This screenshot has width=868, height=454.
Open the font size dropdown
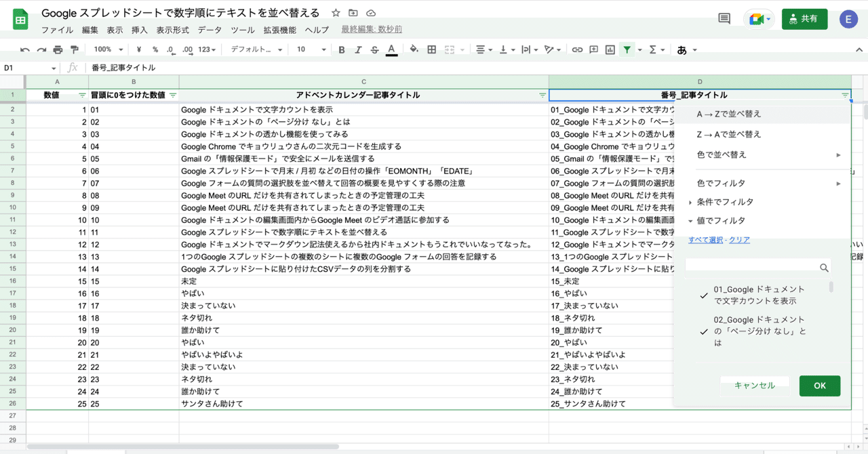pos(309,49)
